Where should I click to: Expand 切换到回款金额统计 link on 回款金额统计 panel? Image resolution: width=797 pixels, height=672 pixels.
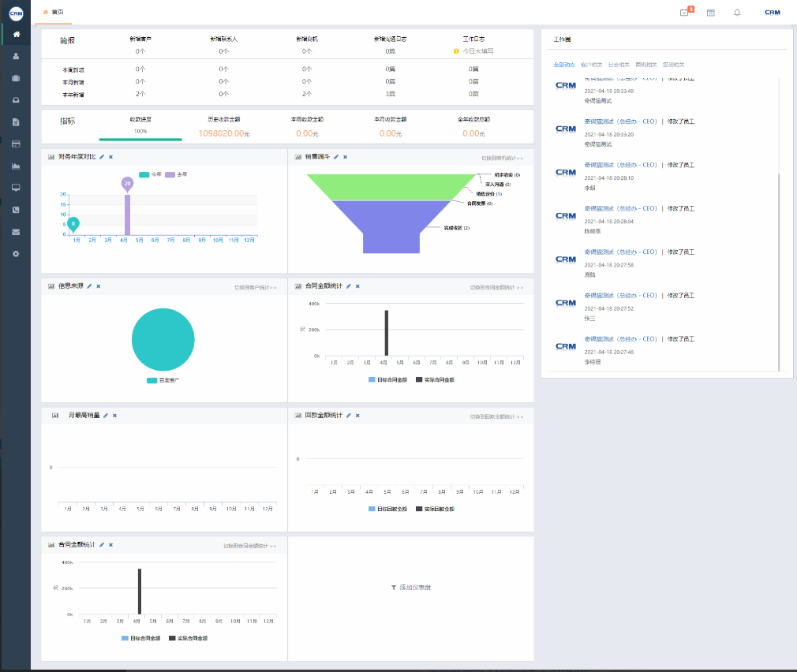tap(496, 416)
